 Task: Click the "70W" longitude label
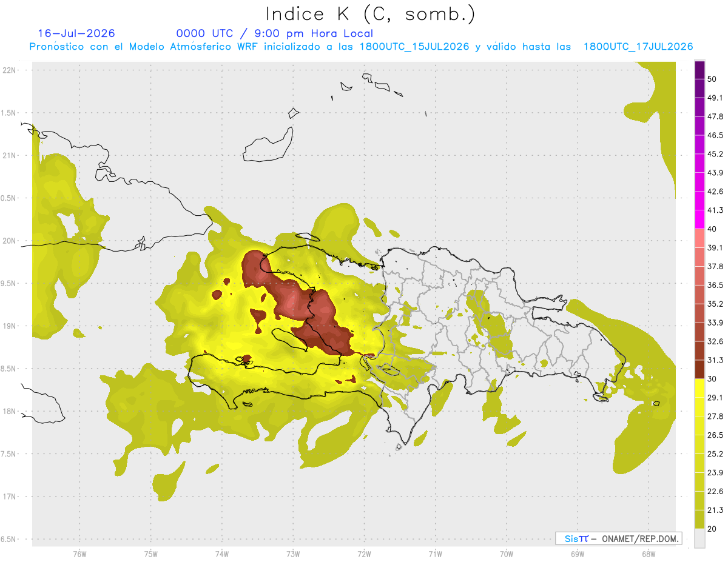pyautogui.click(x=506, y=554)
